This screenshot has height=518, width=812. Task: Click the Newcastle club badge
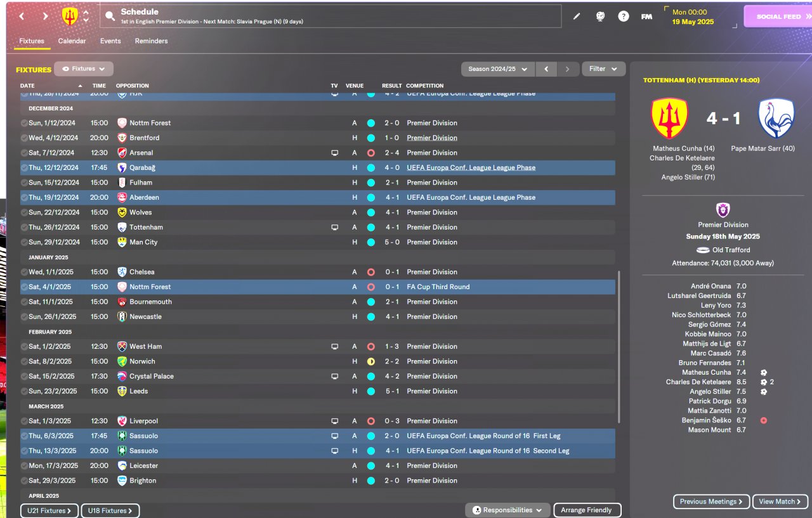122,317
